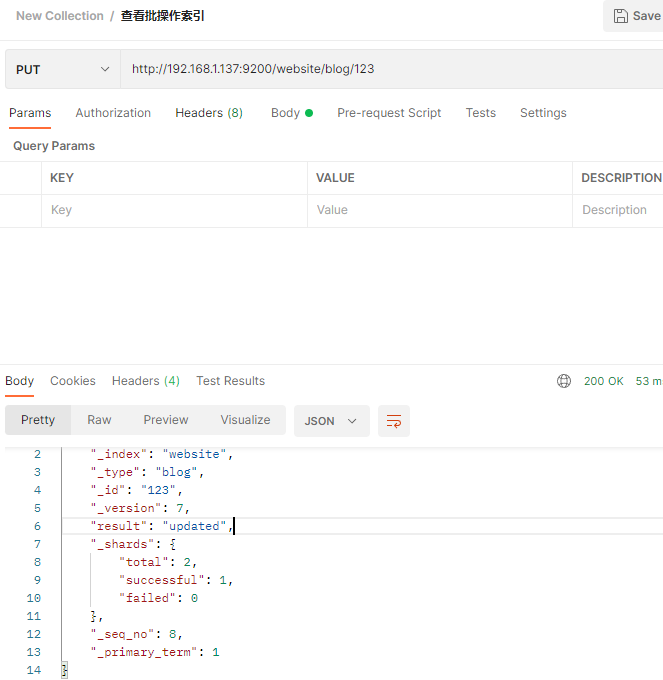663x680 pixels.
Task: Open the Settings tab
Action: [x=543, y=113]
